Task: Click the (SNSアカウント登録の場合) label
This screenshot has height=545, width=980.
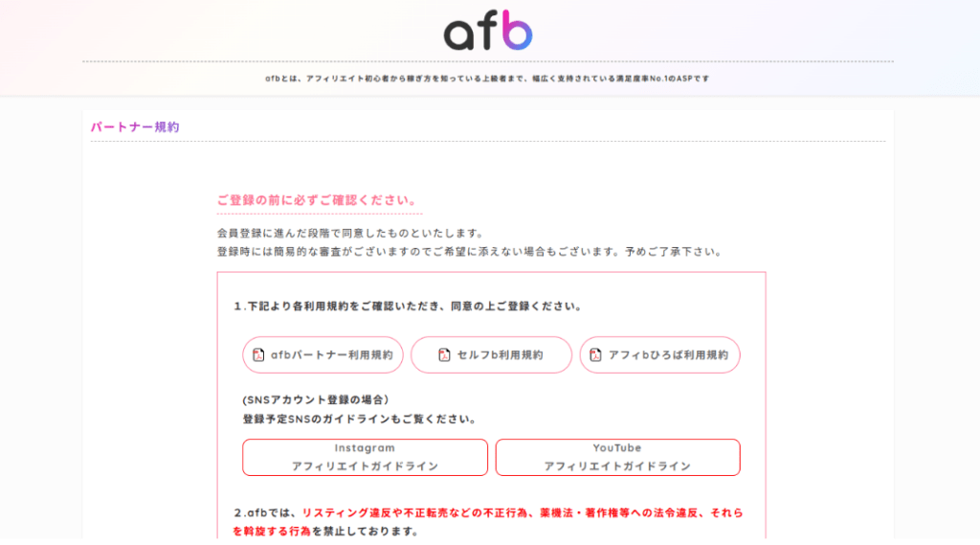Action: click(316, 399)
